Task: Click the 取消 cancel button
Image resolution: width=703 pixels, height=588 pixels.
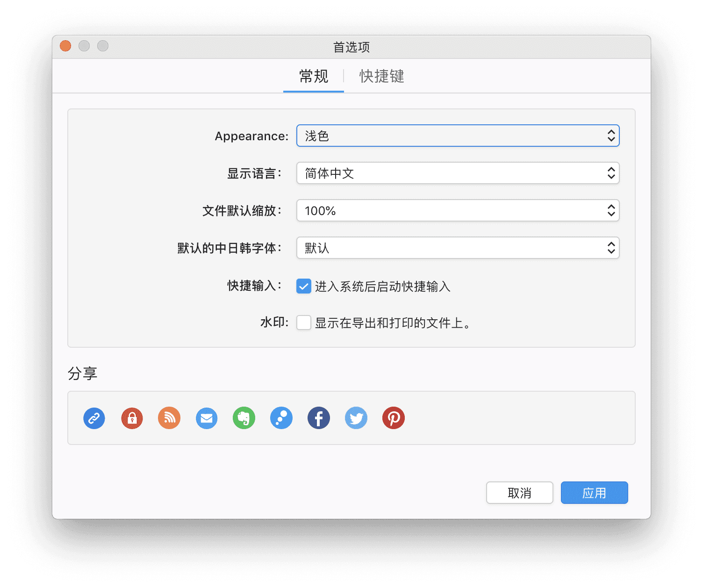Action: point(519,492)
